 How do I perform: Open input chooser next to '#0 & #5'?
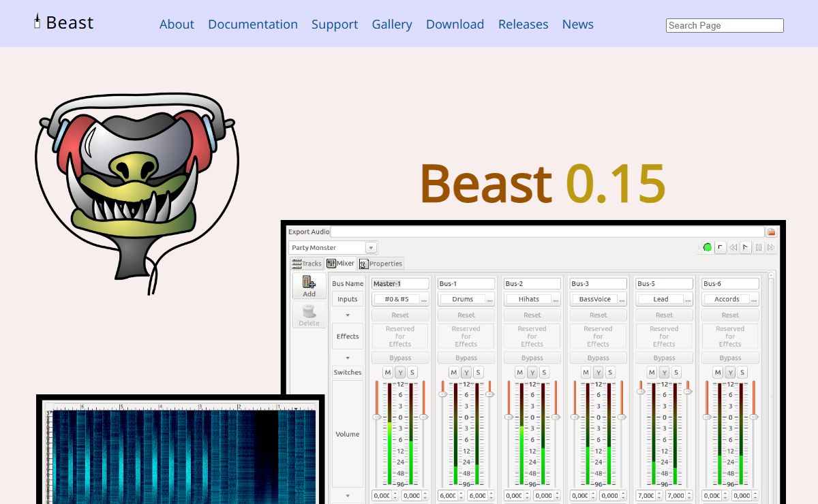click(424, 299)
